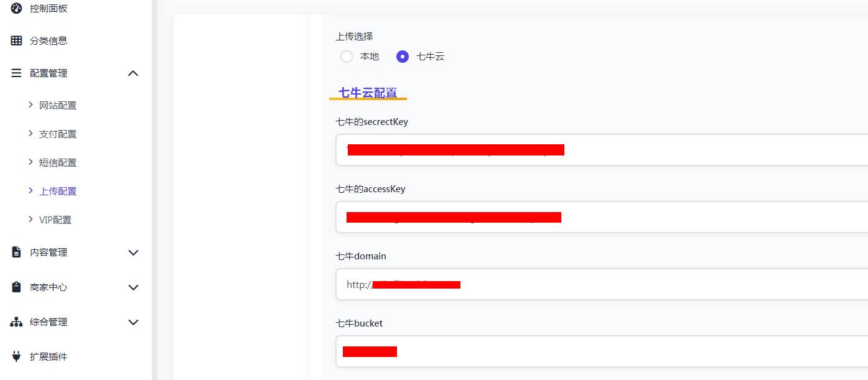
Task: Open the 支付配置 submenu item
Action: (58, 134)
